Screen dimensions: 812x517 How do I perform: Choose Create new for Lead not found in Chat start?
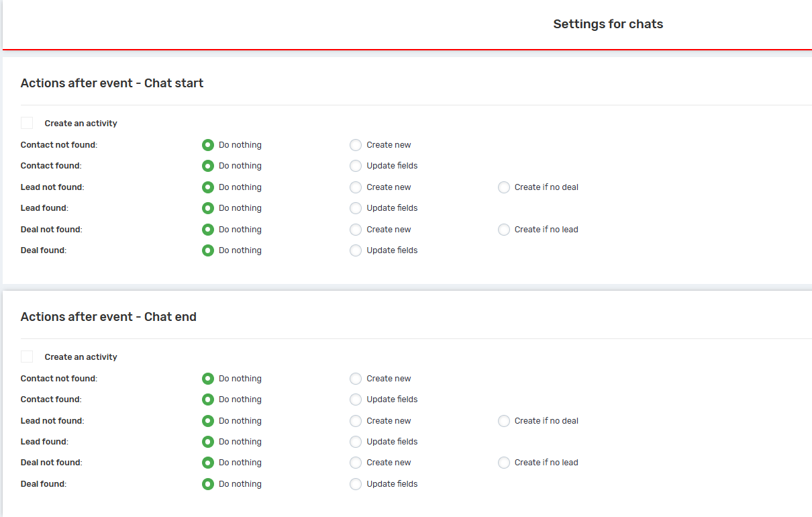click(x=356, y=187)
